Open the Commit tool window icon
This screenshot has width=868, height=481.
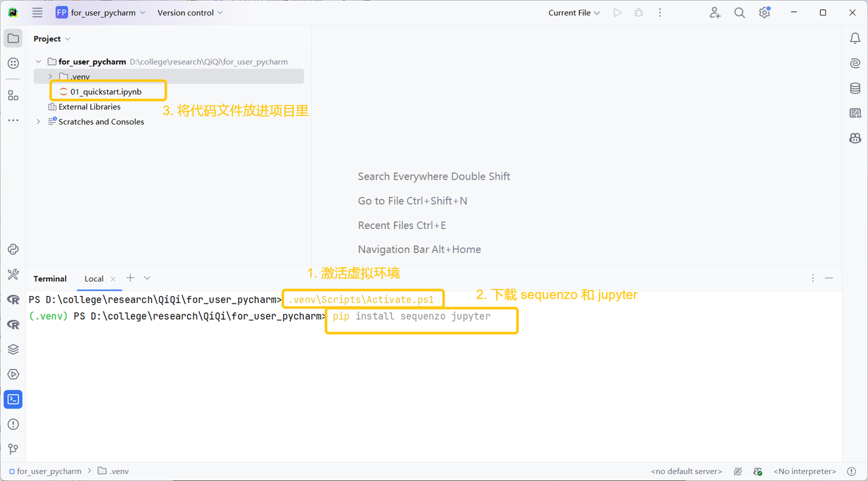(13, 63)
